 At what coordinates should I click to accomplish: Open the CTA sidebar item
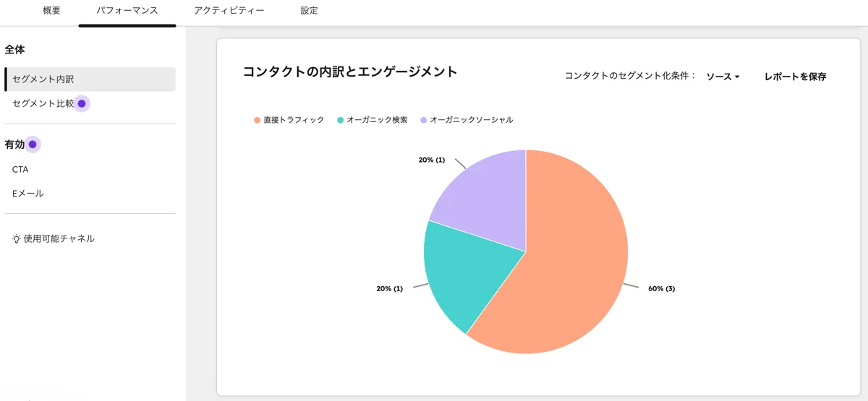pyautogui.click(x=20, y=169)
